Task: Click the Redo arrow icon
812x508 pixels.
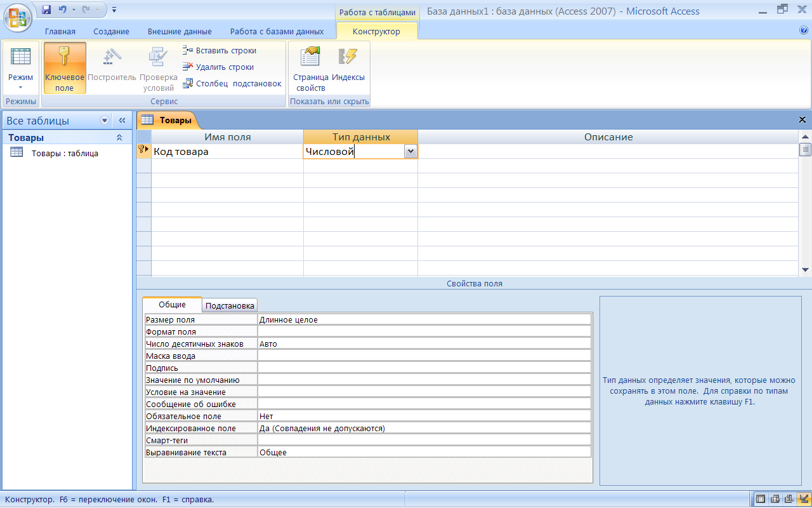Action: click(86, 10)
